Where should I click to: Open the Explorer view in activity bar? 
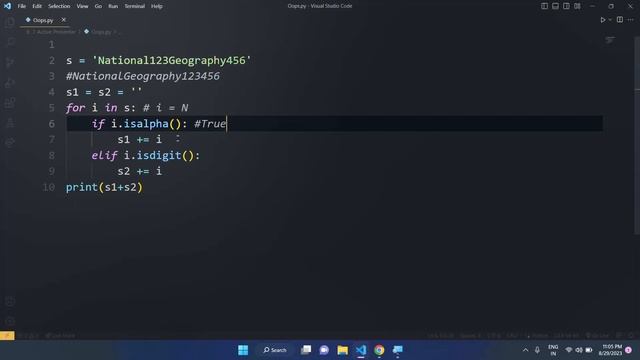[x=10, y=22]
